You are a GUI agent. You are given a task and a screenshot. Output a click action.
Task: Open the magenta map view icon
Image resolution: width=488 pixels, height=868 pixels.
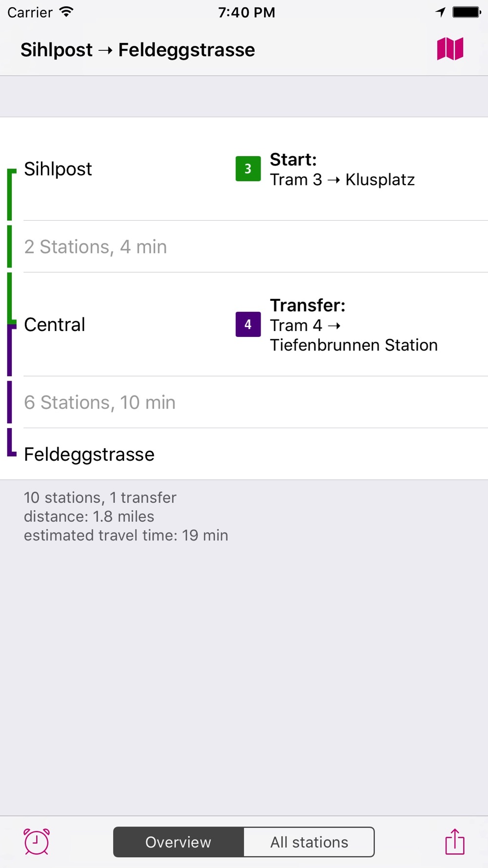point(450,49)
